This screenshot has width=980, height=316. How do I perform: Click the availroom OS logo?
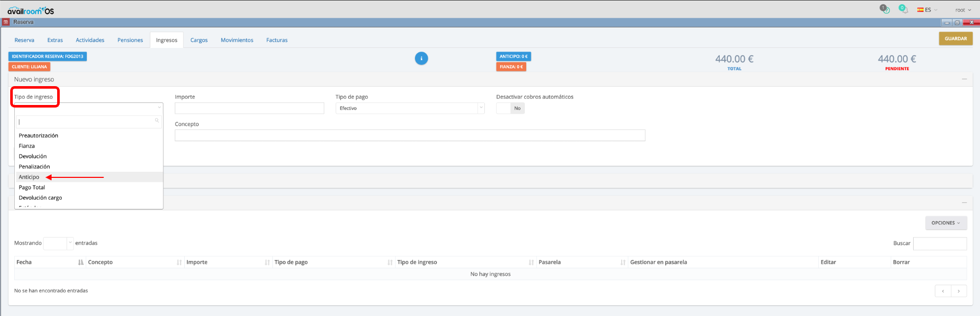[31, 11]
